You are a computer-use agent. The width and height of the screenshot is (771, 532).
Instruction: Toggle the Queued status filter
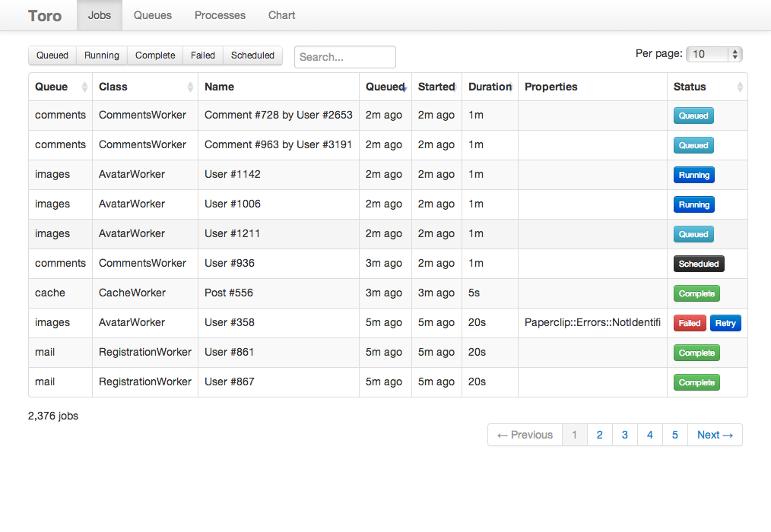(52, 55)
